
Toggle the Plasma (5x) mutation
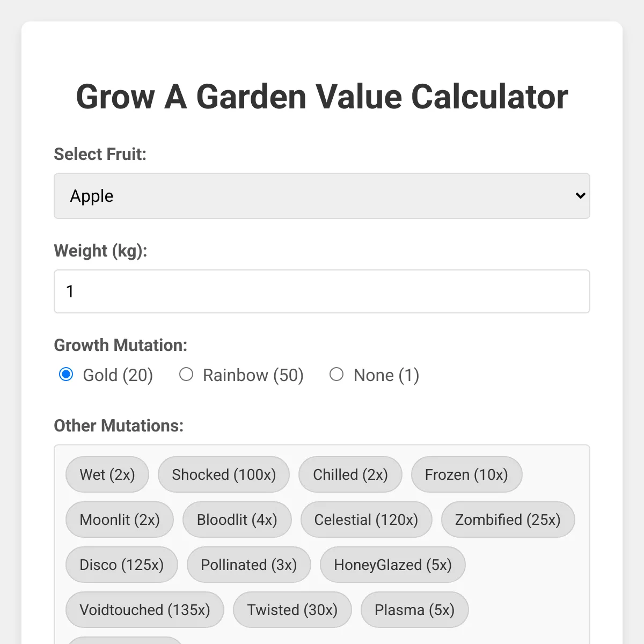click(415, 610)
